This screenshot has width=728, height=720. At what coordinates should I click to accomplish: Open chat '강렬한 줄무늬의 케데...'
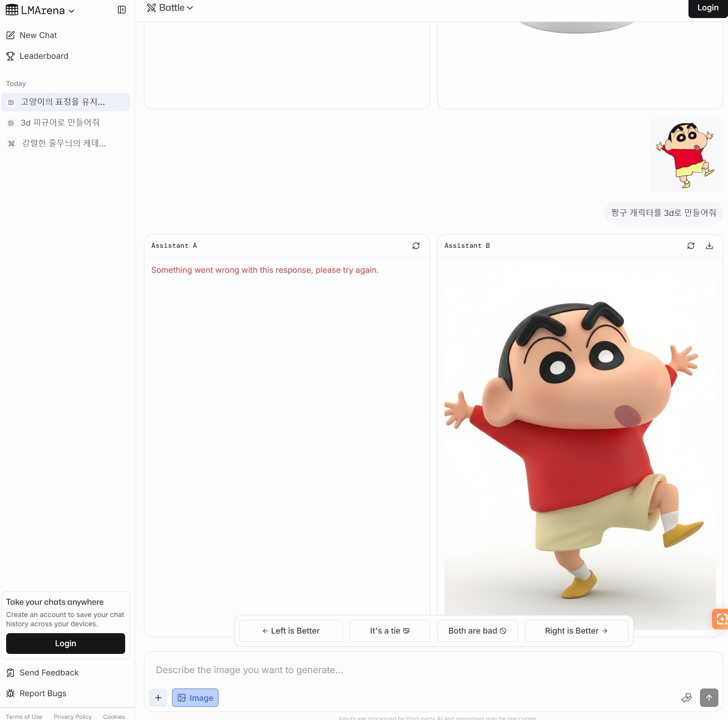pos(65,143)
